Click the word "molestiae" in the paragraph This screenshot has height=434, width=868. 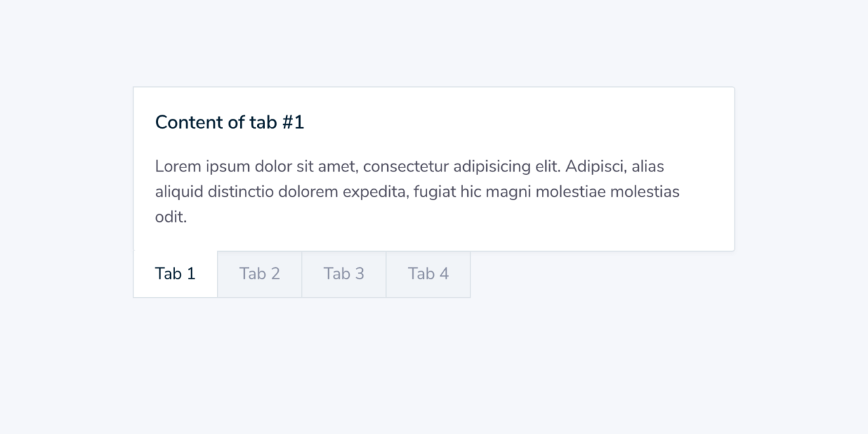click(x=570, y=192)
